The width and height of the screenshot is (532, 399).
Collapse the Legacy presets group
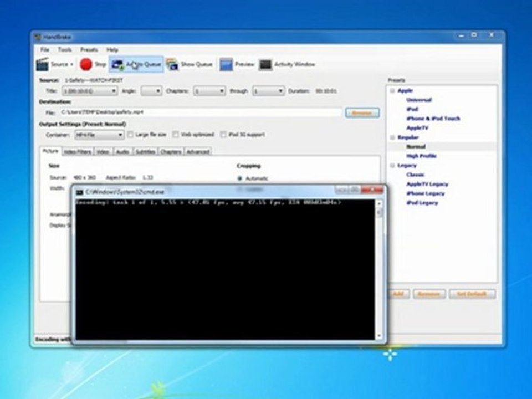click(x=392, y=166)
